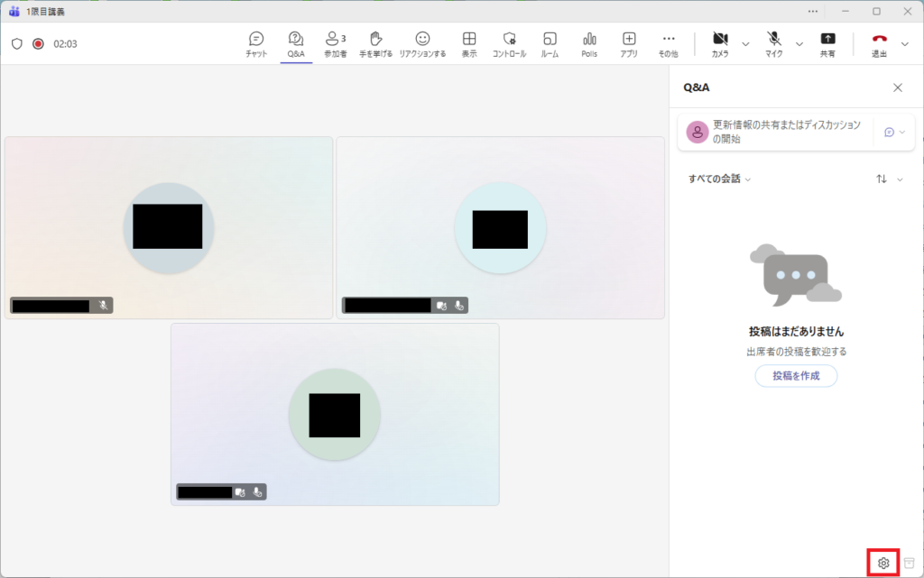Open the リアクションする reactions menu
924x578 pixels.
[x=422, y=43]
